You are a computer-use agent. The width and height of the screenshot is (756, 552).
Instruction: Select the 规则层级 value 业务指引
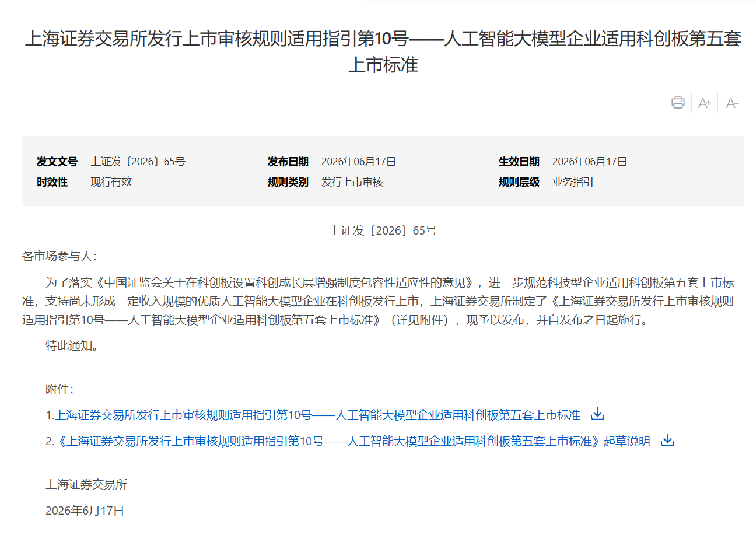point(573,182)
